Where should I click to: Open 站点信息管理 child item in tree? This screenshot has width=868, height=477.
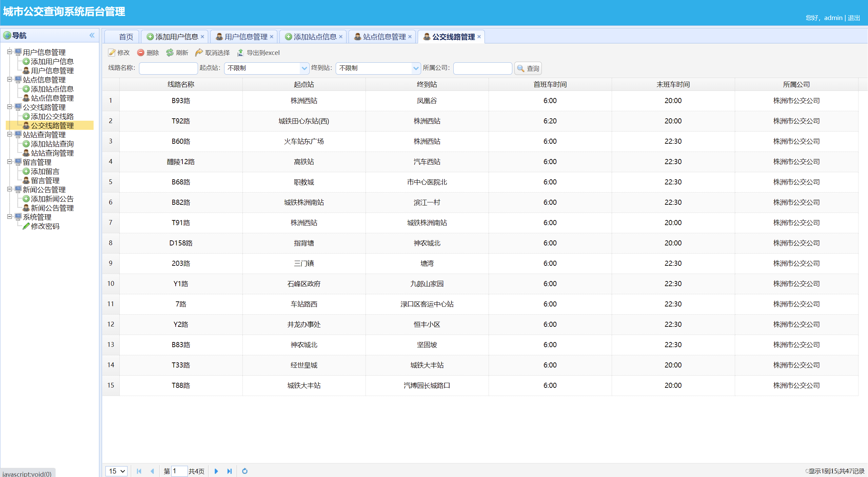[x=52, y=98]
